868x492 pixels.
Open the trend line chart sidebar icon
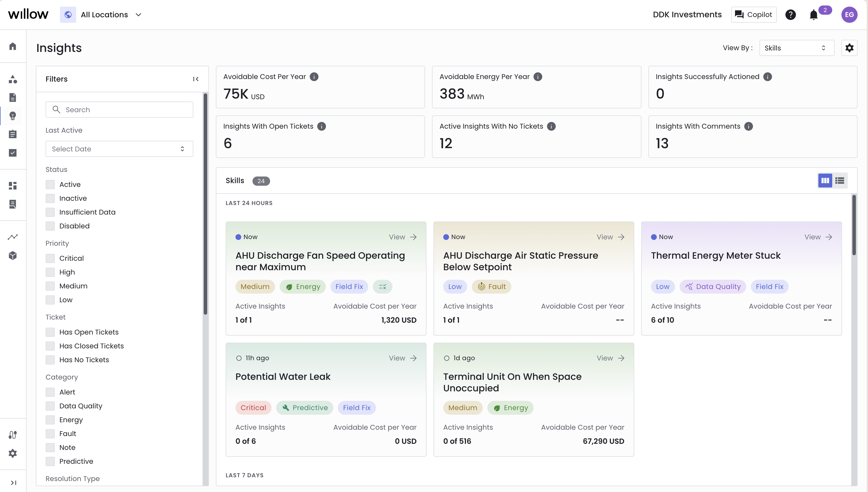[x=13, y=237]
